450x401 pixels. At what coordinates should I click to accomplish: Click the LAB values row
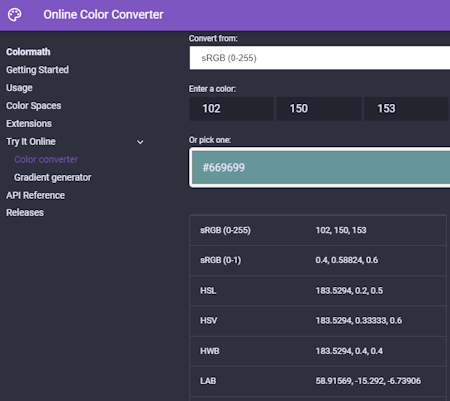pos(318,381)
